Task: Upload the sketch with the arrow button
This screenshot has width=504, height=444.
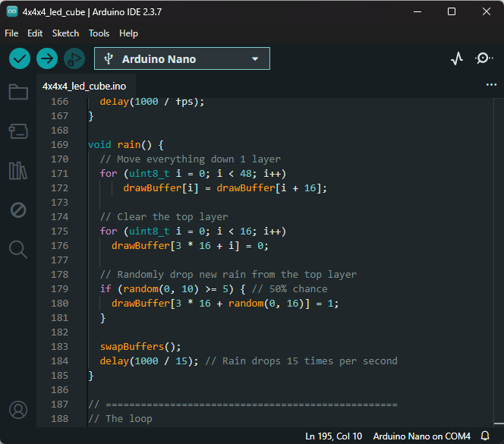Action: tap(47, 58)
